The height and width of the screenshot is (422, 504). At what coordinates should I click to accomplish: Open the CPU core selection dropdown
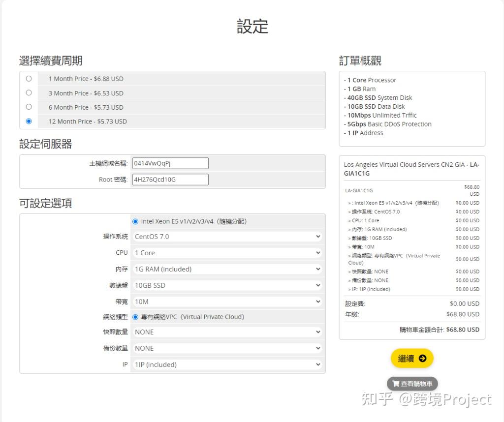226,252
